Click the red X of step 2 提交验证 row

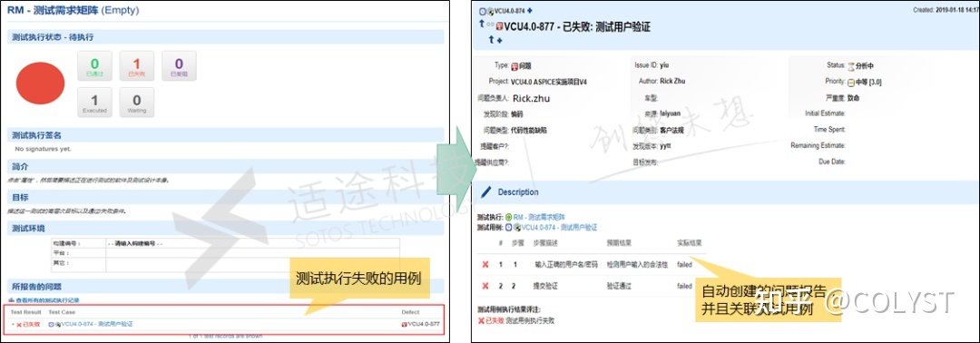tap(485, 286)
